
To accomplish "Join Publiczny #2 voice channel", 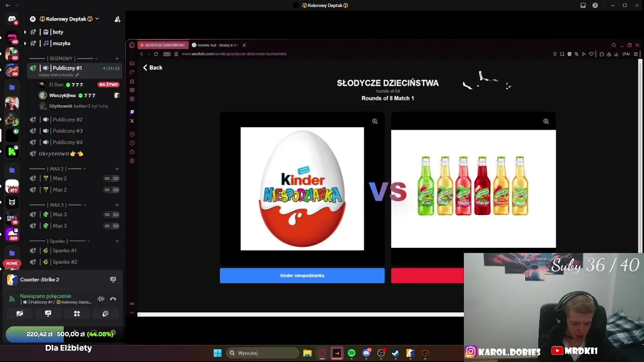I will click(67, 120).
